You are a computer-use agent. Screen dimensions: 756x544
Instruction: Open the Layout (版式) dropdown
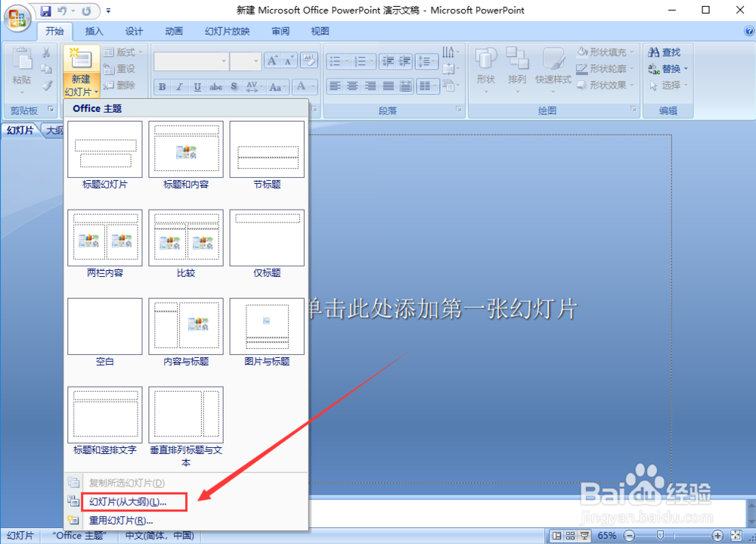(123, 51)
